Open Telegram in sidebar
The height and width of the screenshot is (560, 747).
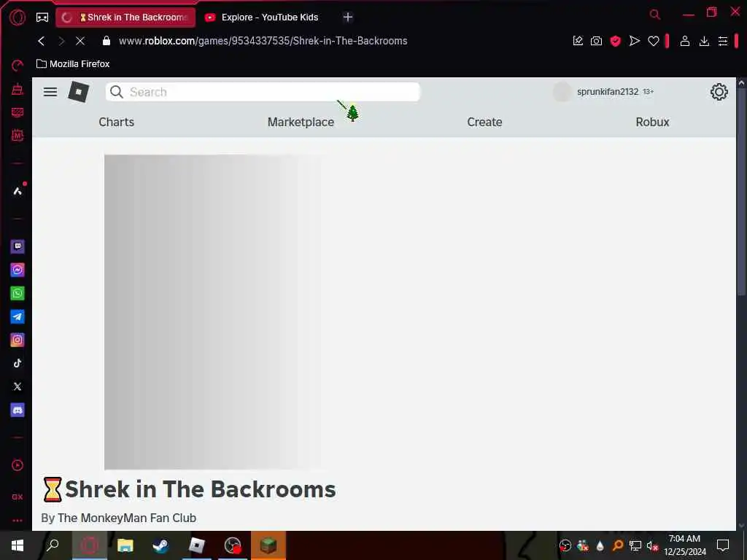pyautogui.click(x=18, y=316)
